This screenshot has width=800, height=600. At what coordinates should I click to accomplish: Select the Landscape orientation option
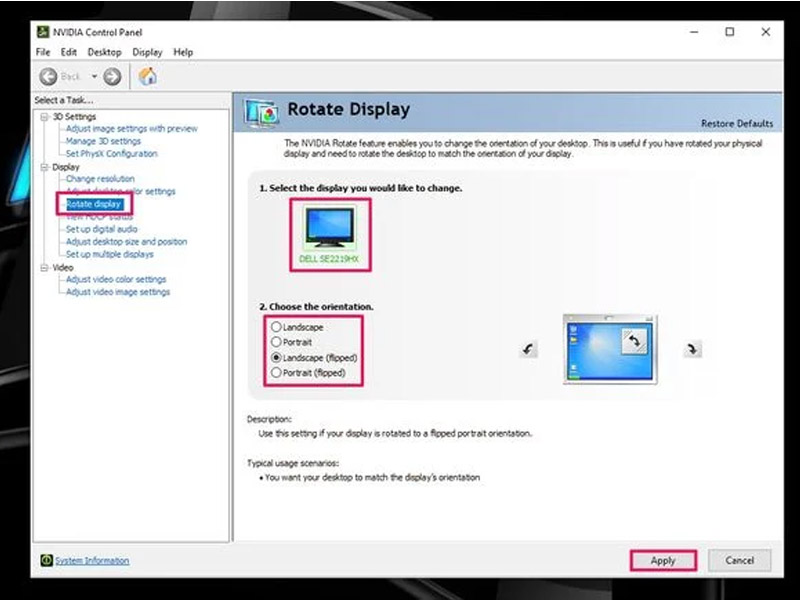tap(276, 327)
